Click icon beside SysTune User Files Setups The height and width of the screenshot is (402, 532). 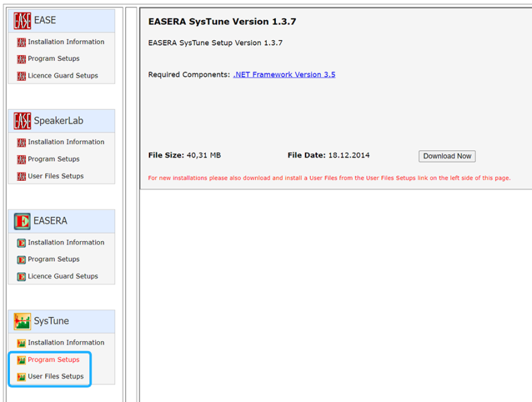21,377
